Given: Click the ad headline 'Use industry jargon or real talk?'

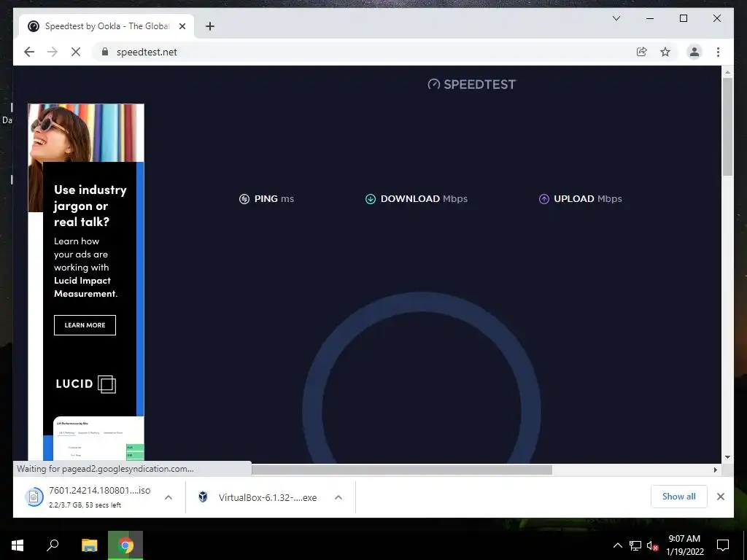Looking at the screenshot, I should 90,206.
